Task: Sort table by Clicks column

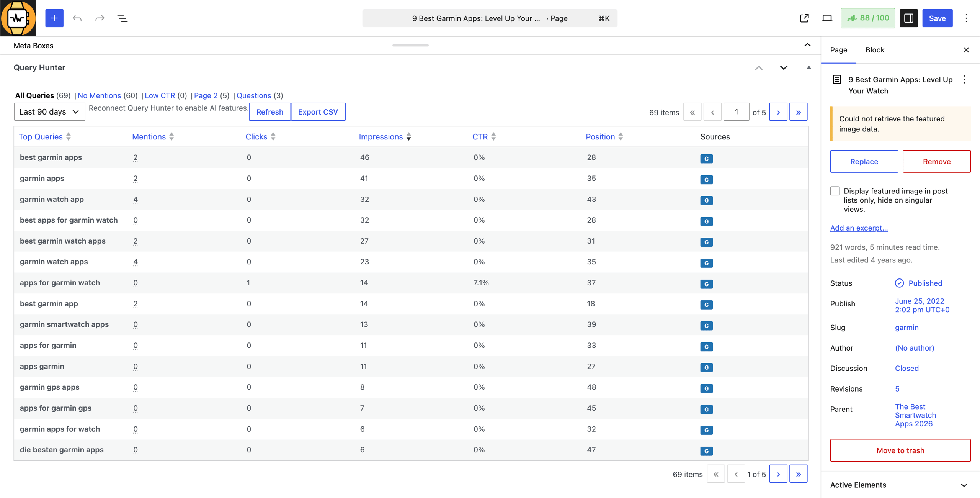Action: (x=260, y=137)
